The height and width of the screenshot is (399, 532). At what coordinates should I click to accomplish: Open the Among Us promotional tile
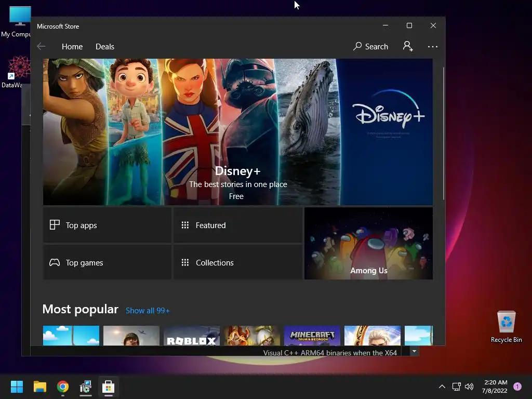pyautogui.click(x=368, y=243)
